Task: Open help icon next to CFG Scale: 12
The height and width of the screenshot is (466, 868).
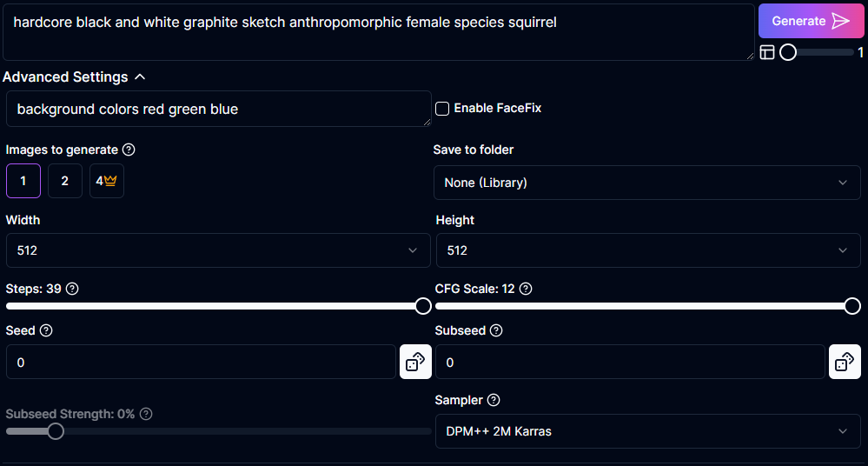Action: 526,289
